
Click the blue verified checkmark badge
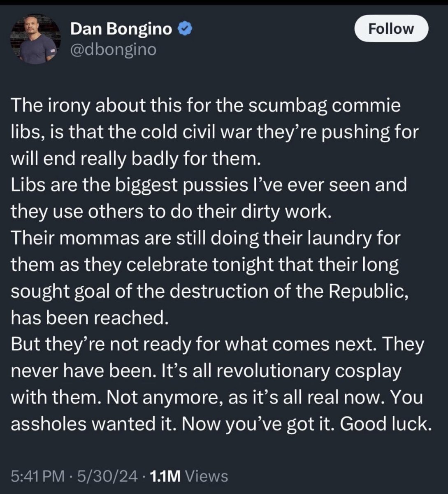coord(183,29)
